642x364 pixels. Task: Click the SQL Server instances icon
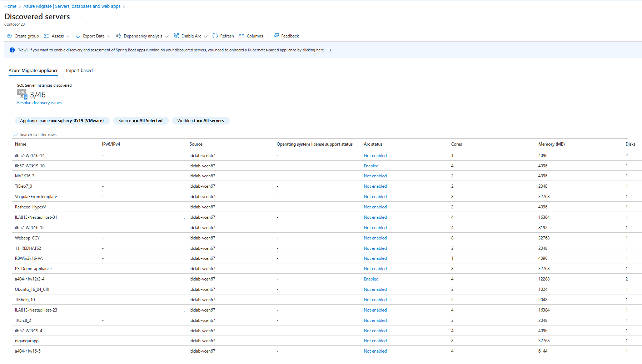click(22, 94)
